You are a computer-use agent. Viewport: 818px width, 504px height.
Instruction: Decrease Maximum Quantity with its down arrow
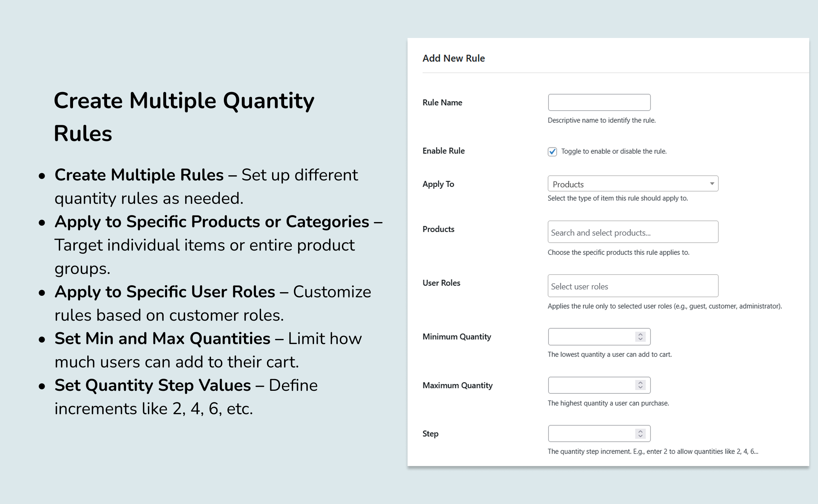[640, 387]
